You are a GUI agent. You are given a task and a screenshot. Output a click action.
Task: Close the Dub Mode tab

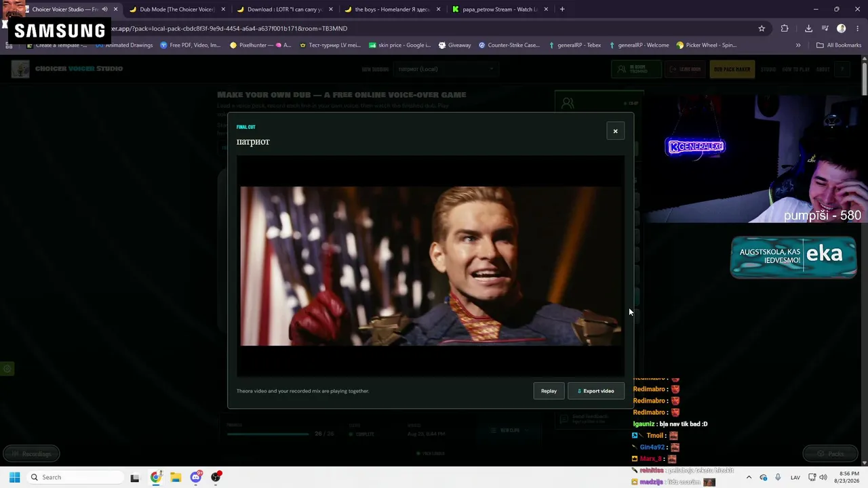click(x=223, y=9)
